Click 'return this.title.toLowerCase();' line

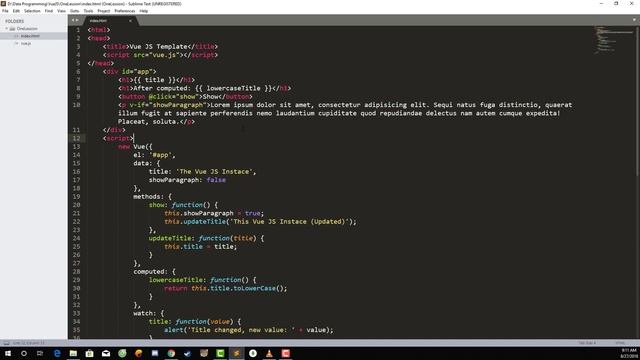tap(225, 288)
